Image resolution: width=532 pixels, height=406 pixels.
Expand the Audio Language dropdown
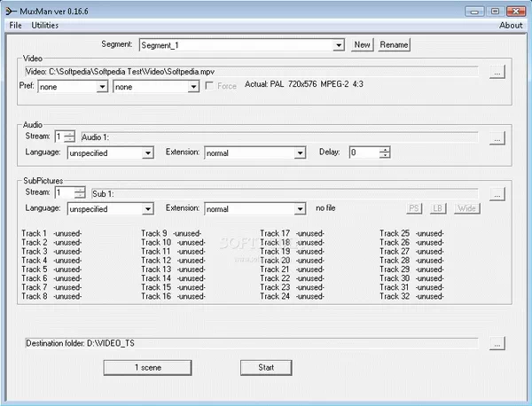[x=147, y=152]
